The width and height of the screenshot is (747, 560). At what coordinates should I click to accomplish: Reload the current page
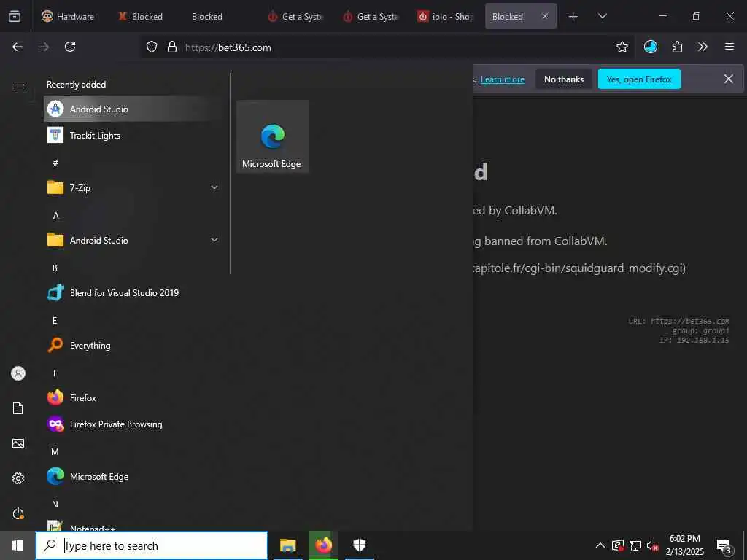coord(70,47)
